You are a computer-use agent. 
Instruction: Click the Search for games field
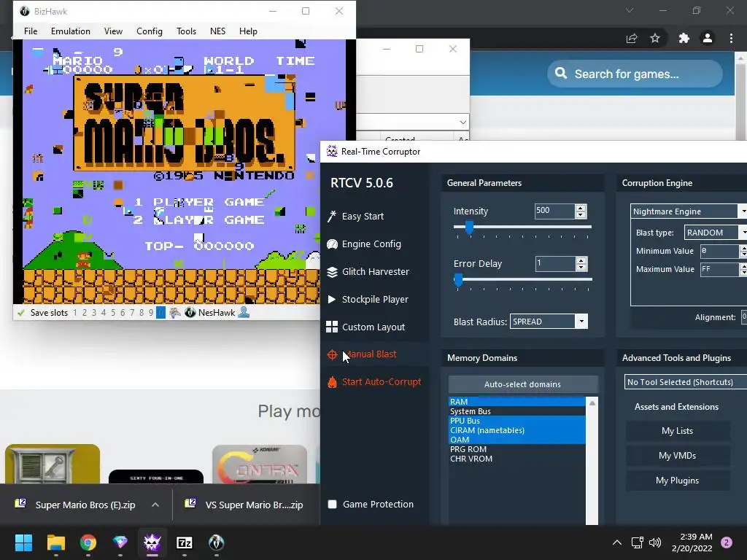[635, 74]
